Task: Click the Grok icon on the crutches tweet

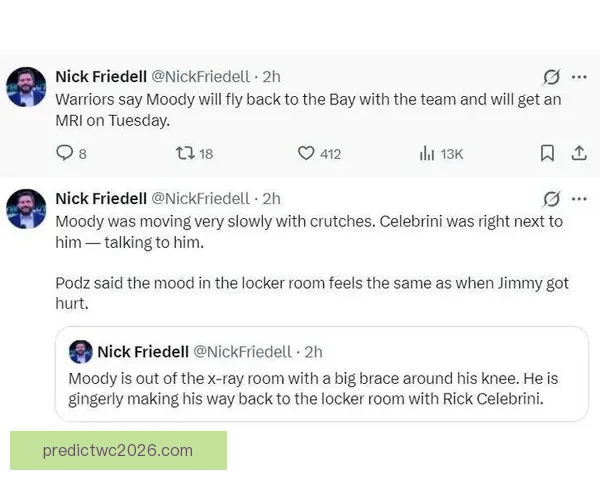Action: [549, 198]
